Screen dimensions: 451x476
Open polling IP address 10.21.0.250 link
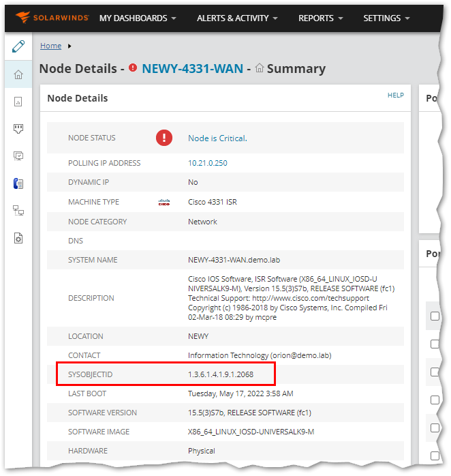pyautogui.click(x=208, y=163)
